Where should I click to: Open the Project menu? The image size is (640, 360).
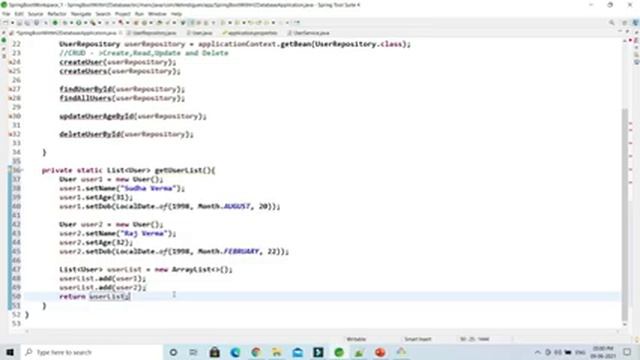(122, 14)
